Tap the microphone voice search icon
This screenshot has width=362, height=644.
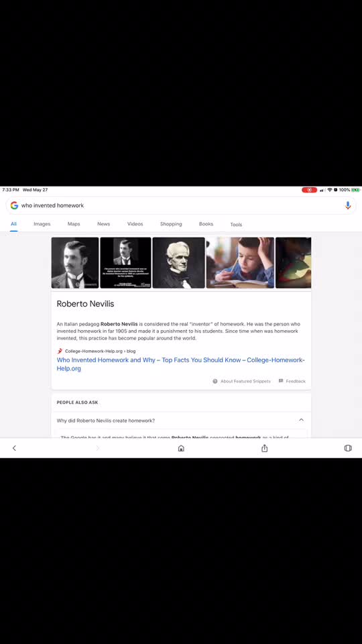click(348, 205)
